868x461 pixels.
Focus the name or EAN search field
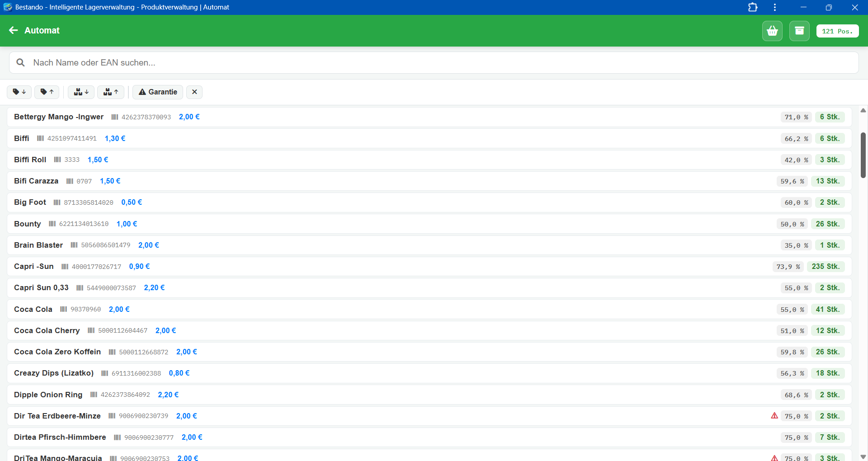(x=434, y=63)
